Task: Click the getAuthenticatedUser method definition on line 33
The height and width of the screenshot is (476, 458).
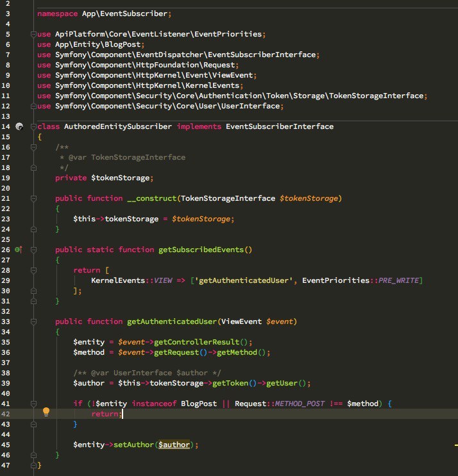Action: point(172,322)
